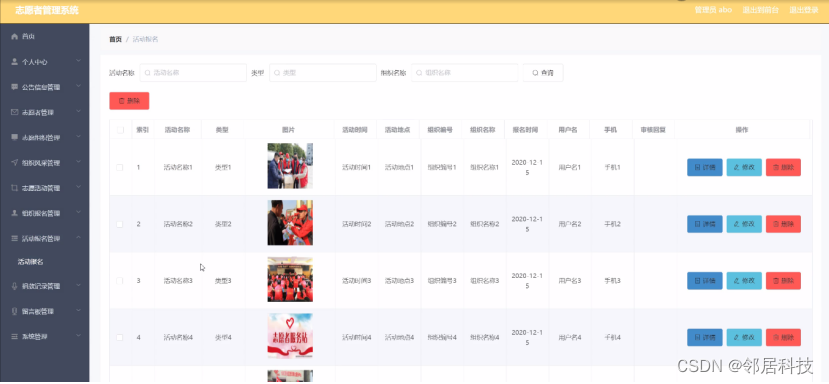Click the 志愿者服务站 thumbnail in row 4

pyautogui.click(x=290, y=336)
